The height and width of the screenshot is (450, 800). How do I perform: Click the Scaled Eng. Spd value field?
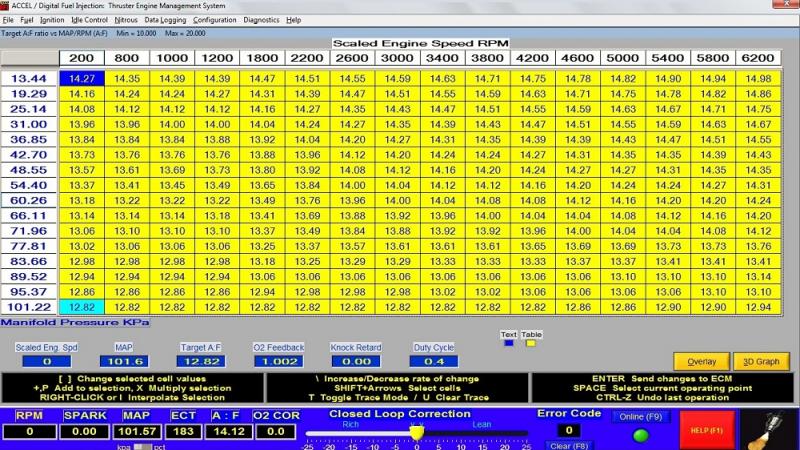[x=46, y=361]
